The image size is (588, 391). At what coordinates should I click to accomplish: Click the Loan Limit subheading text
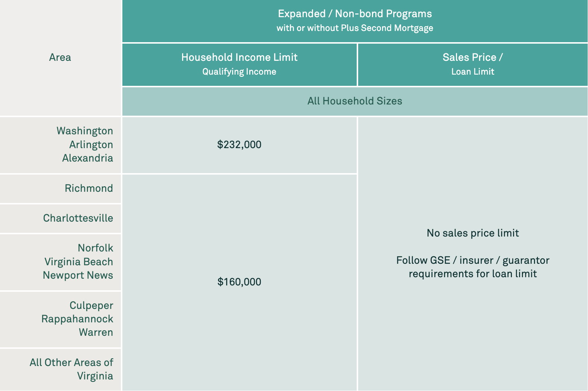(473, 72)
